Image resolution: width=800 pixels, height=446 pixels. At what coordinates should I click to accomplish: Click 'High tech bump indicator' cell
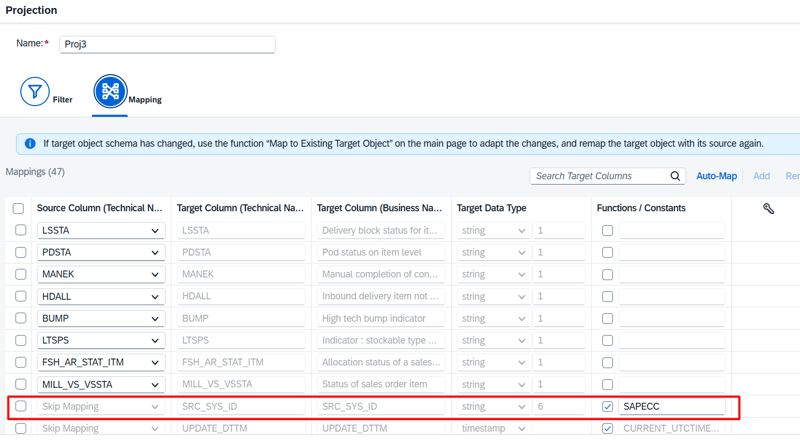pyautogui.click(x=381, y=318)
